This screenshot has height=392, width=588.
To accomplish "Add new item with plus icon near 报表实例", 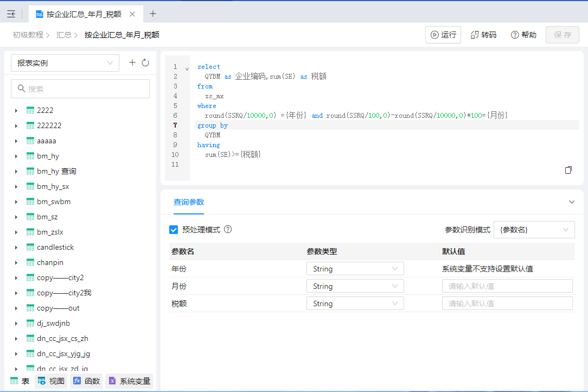I will point(132,63).
